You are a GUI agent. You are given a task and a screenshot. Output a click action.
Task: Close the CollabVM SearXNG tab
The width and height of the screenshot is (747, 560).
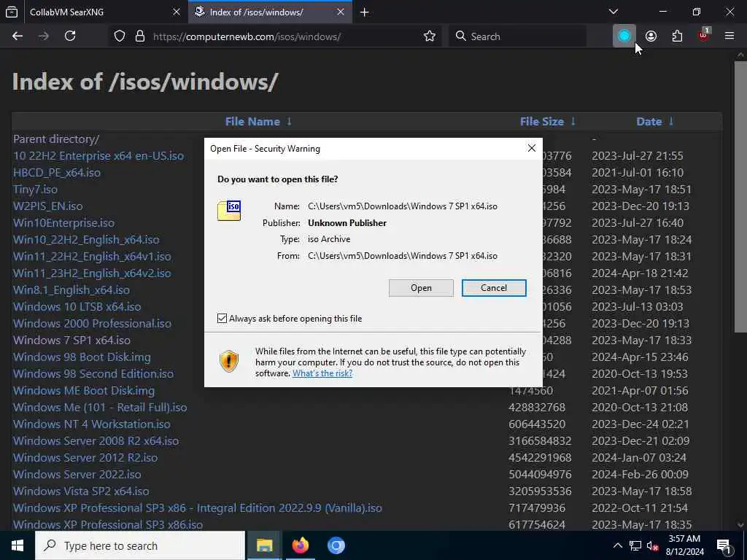[177, 12]
